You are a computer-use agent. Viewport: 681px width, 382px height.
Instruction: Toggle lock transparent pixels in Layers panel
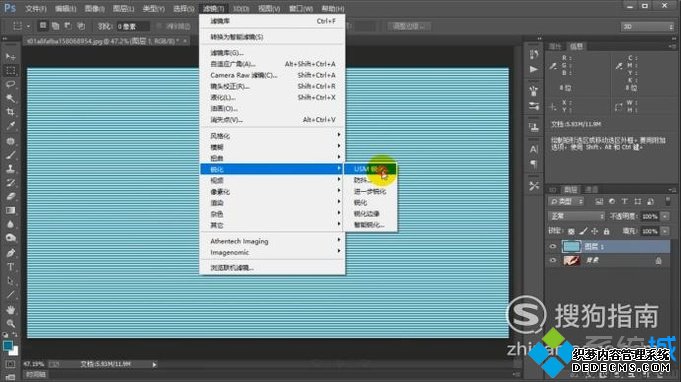click(x=572, y=231)
